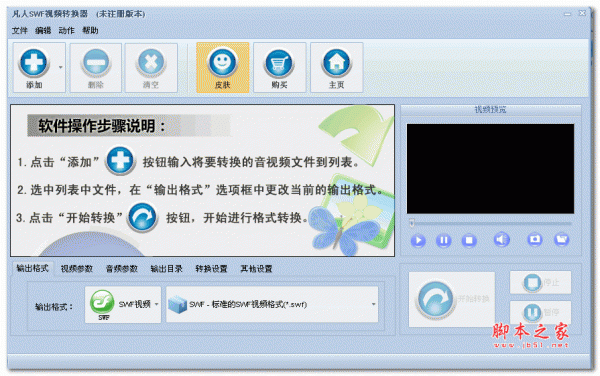The height and width of the screenshot is (376, 600).
Task: Play the video preview
Action: pyautogui.click(x=418, y=241)
